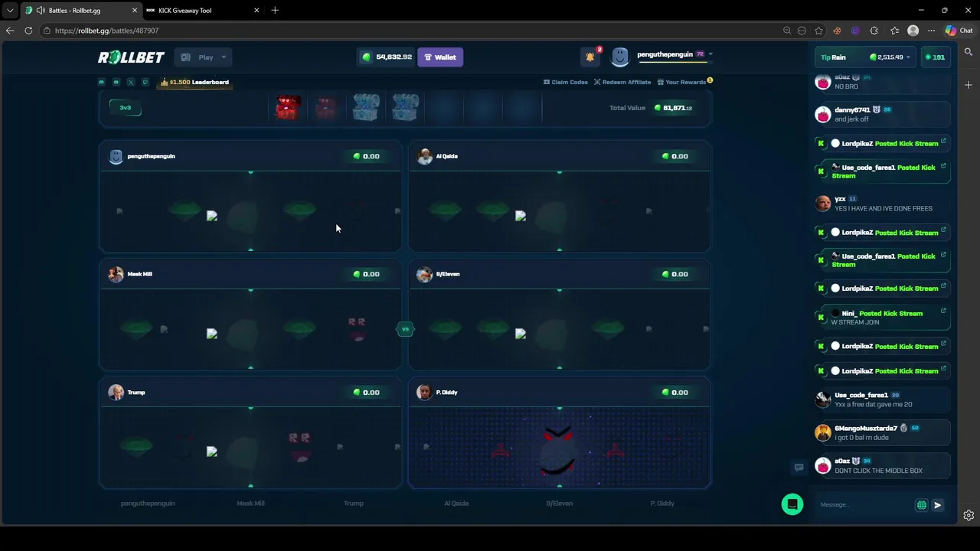Open the $1,500 Leaderboard
This screenshot has height=551, width=980.
[195, 82]
